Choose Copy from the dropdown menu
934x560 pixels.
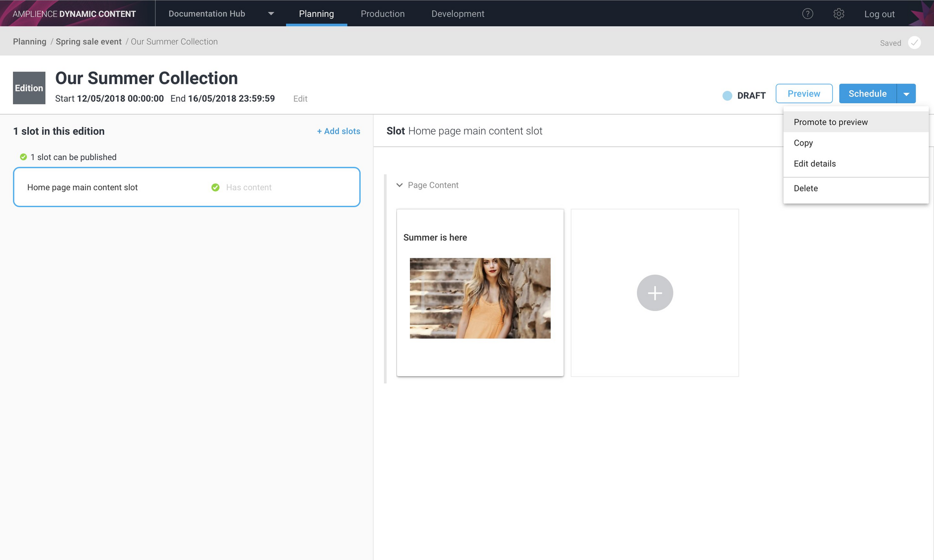(856, 143)
